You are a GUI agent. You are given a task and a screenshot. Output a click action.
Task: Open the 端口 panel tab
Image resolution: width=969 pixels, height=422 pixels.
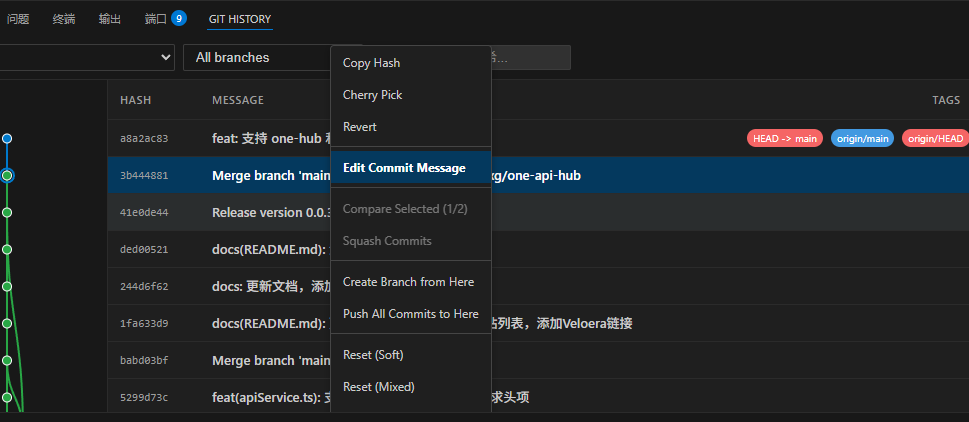156,19
